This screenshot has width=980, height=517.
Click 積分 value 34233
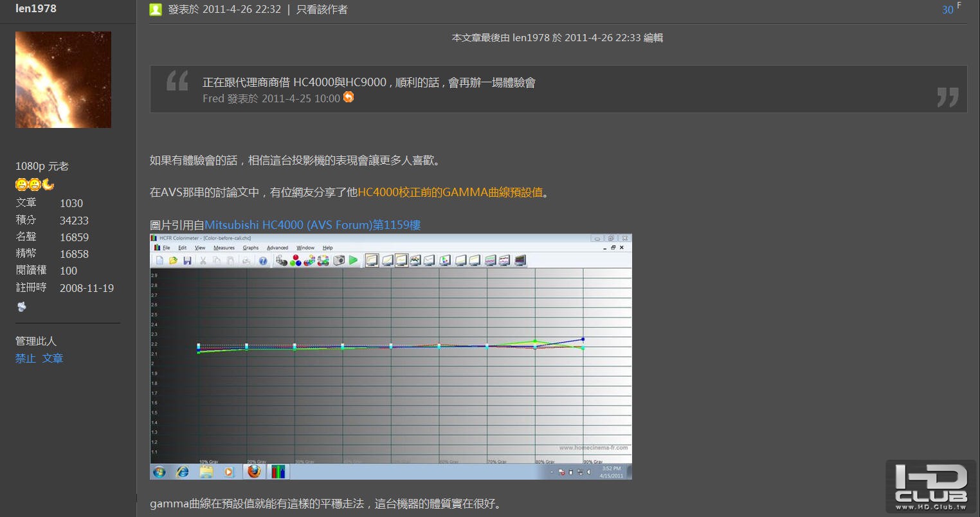tap(74, 220)
